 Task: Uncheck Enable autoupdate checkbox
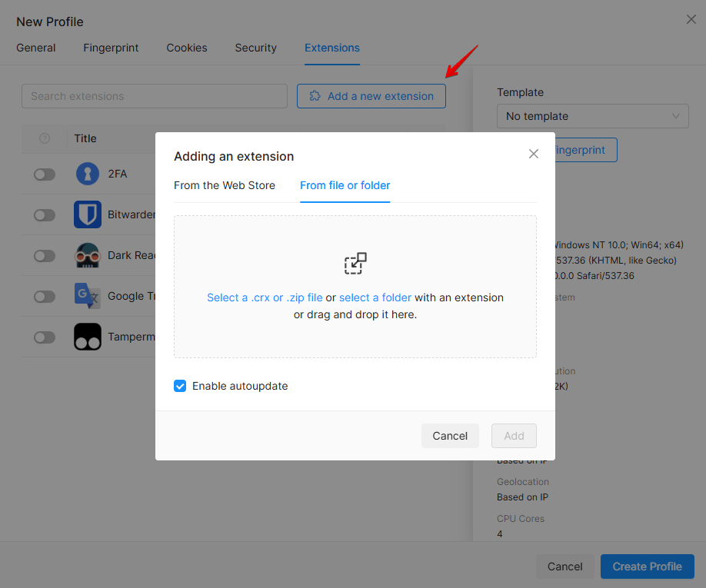coord(180,386)
